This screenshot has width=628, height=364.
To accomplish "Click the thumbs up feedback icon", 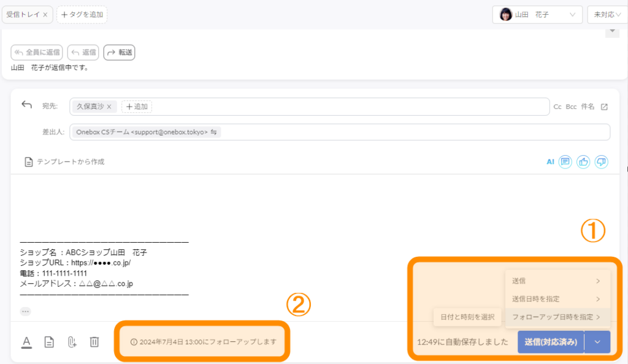I will [583, 162].
